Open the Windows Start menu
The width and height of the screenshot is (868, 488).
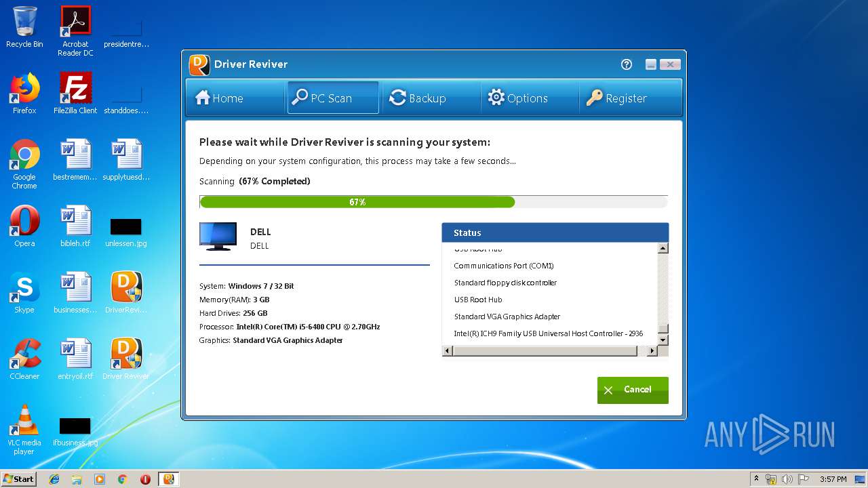click(x=19, y=479)
